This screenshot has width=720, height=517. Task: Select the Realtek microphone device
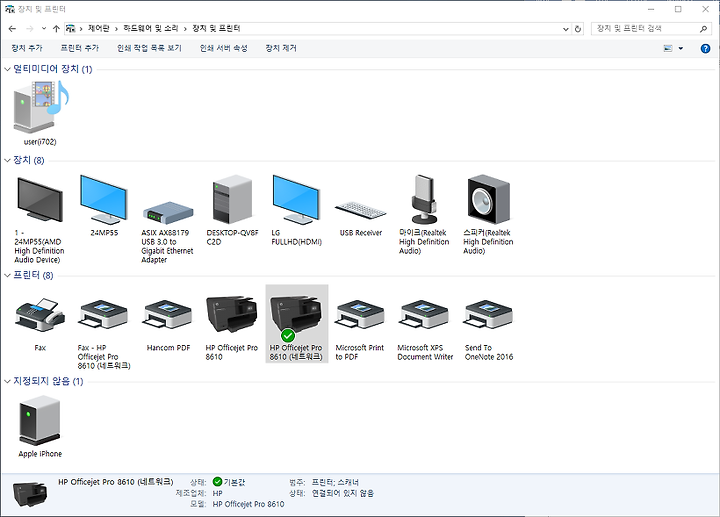point(424,199)
